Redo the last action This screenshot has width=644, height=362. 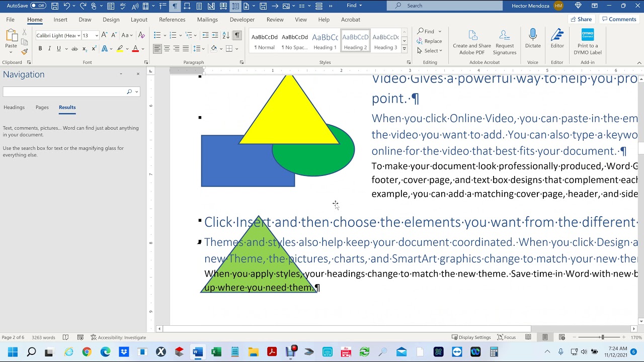(83, 6)
